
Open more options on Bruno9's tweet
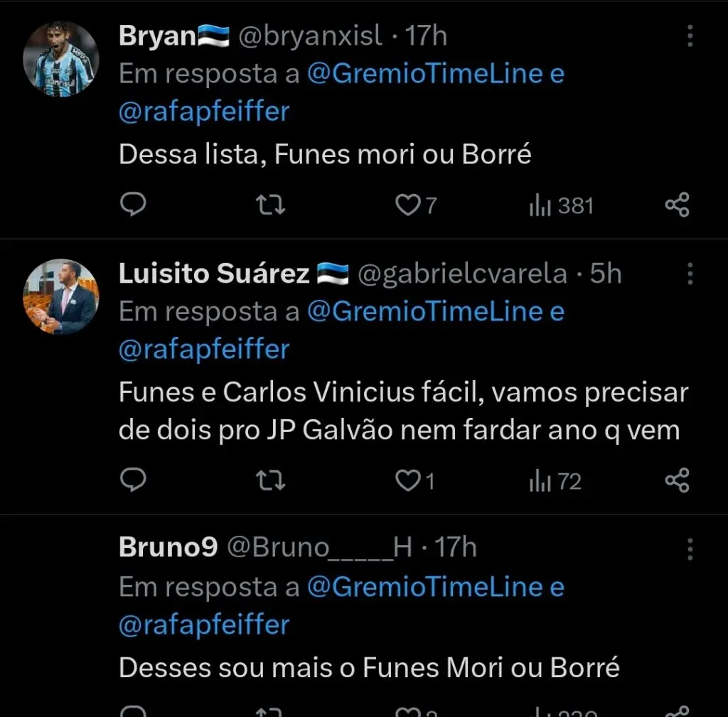(x=690, y=549)
